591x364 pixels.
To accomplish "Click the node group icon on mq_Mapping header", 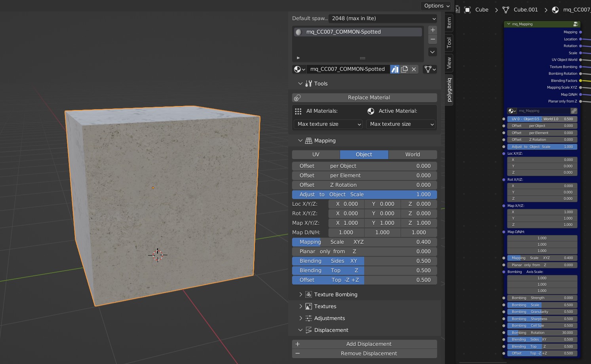I will pos(575,24).
